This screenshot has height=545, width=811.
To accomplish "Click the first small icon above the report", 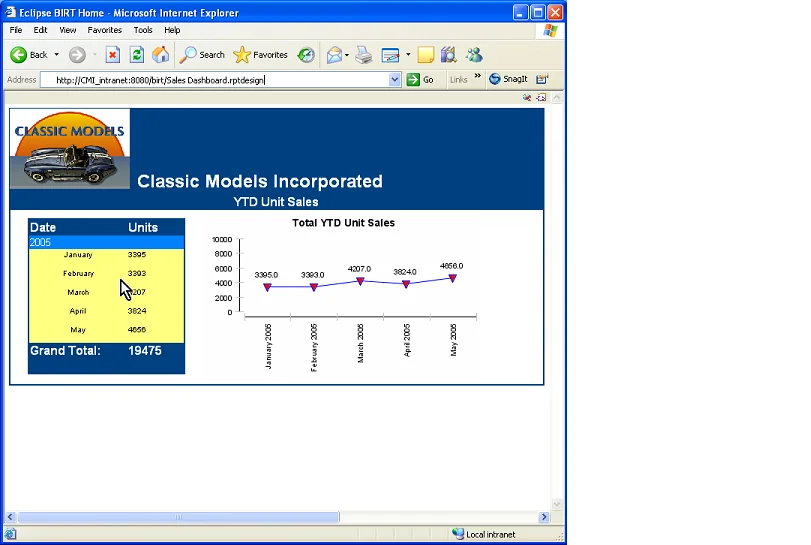I will 527,97.
